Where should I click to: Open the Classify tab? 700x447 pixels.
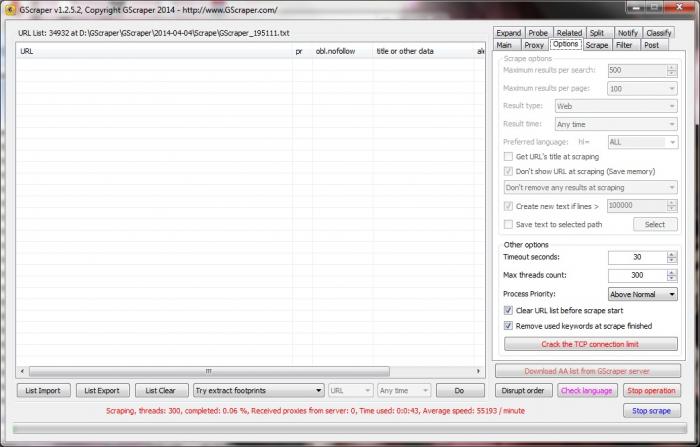tap(658, 33)
